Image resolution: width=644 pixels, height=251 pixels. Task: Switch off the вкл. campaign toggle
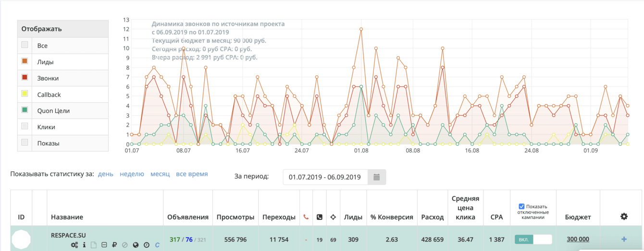click(533, 239)
